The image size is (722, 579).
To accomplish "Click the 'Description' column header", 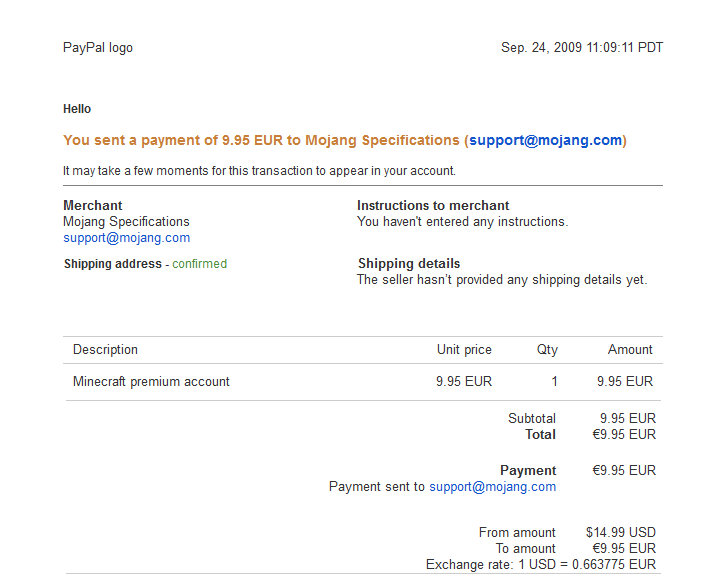I will click(x=105, y=350).
